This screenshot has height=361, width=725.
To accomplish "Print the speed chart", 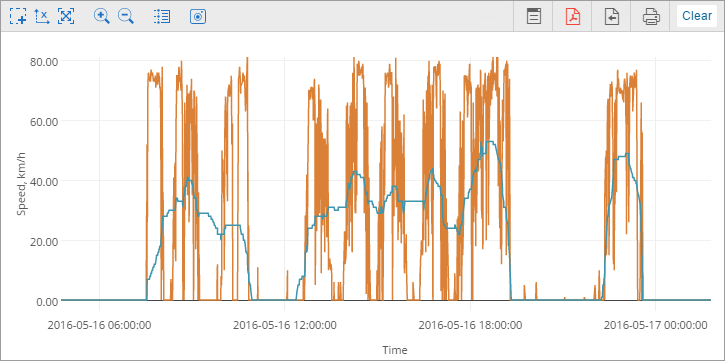I will (x=651, y=16).
